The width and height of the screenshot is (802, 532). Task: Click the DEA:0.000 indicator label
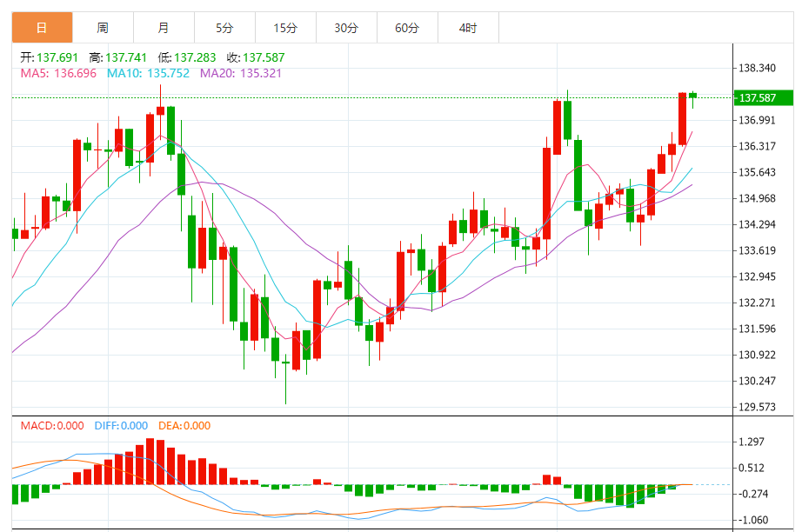pyautogui.click(x=184, y=426)
